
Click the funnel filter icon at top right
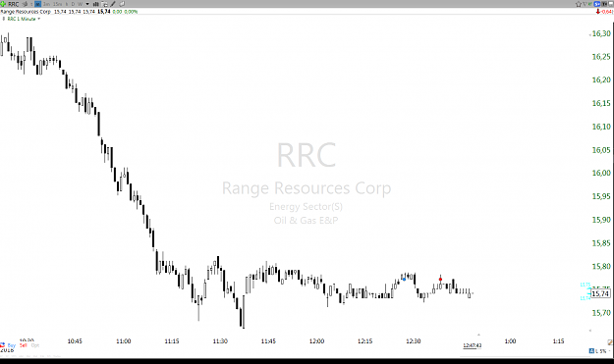click(x=585, y=4)
